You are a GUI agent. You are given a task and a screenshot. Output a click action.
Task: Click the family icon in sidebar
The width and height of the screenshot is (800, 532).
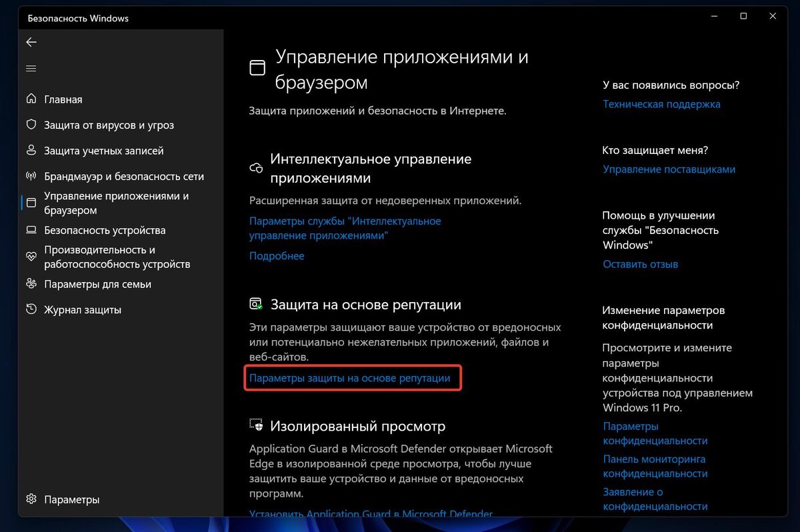(x=31, y=284)
